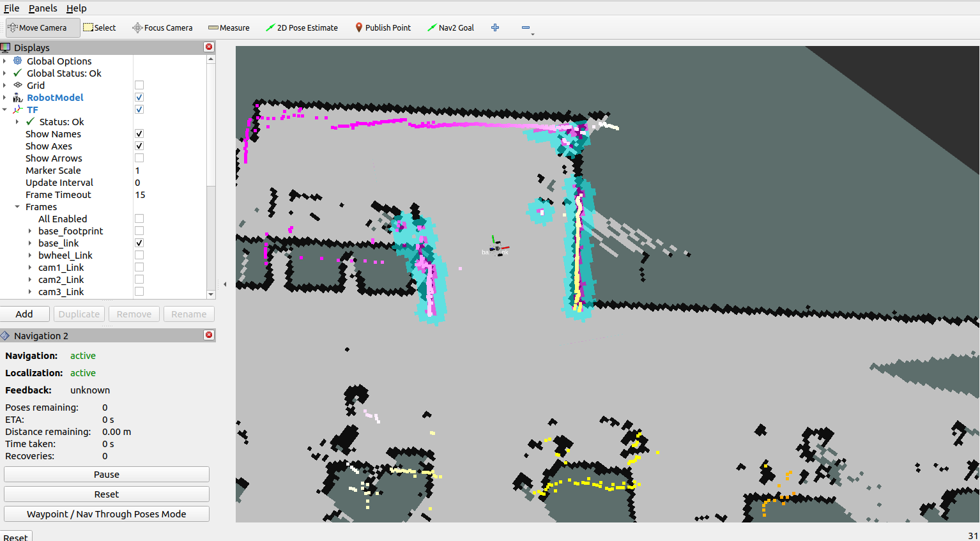Expand the base_link frame entry

pos(30,243)
